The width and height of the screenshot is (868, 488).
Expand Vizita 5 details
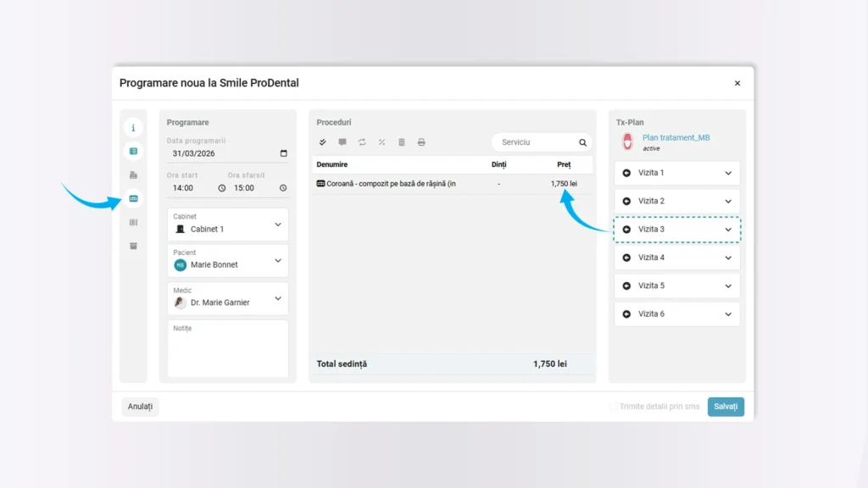728,286
